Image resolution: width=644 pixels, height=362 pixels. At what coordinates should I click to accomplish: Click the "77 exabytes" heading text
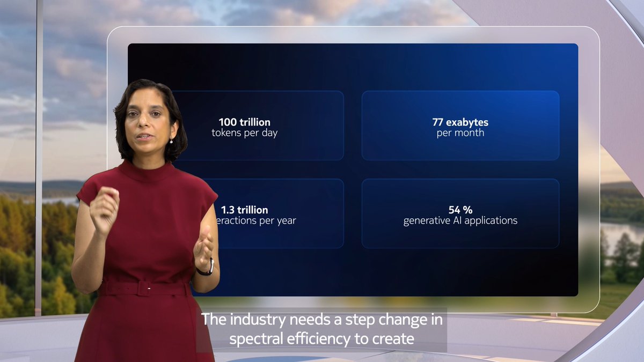coord(460,122)
